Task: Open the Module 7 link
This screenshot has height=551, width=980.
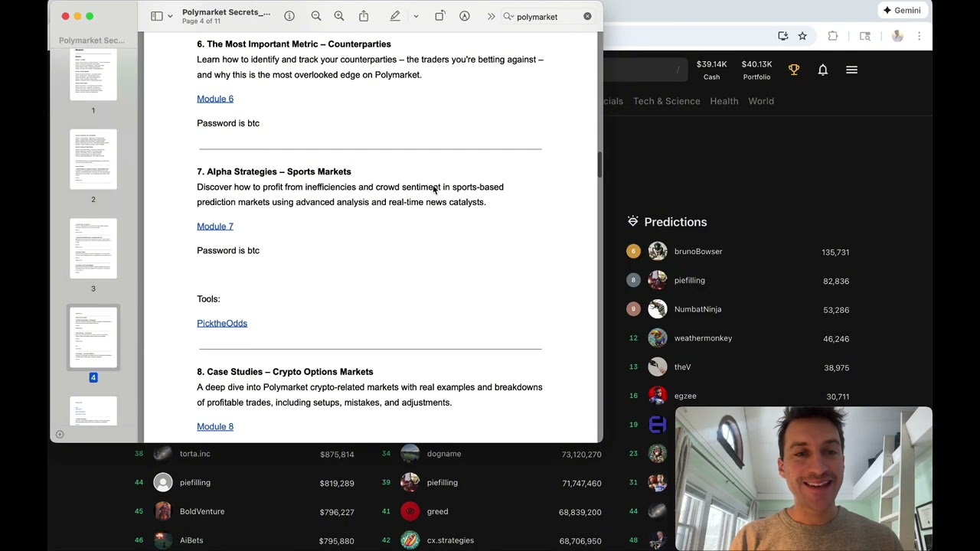Action: coord(215,227)
